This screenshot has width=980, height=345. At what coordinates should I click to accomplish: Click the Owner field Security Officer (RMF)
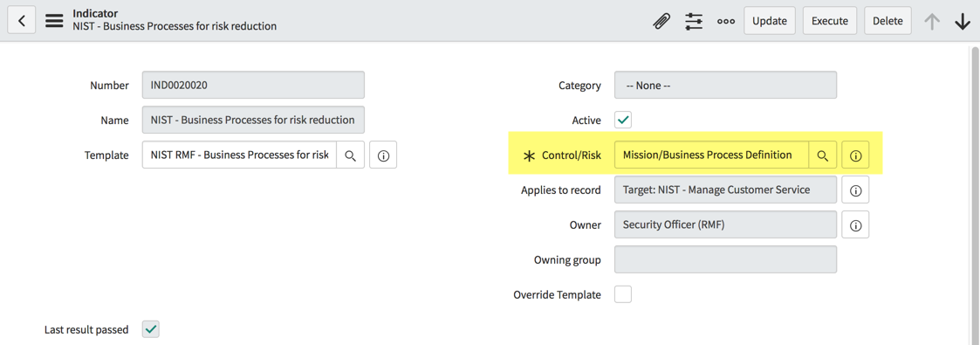[726, 224]
